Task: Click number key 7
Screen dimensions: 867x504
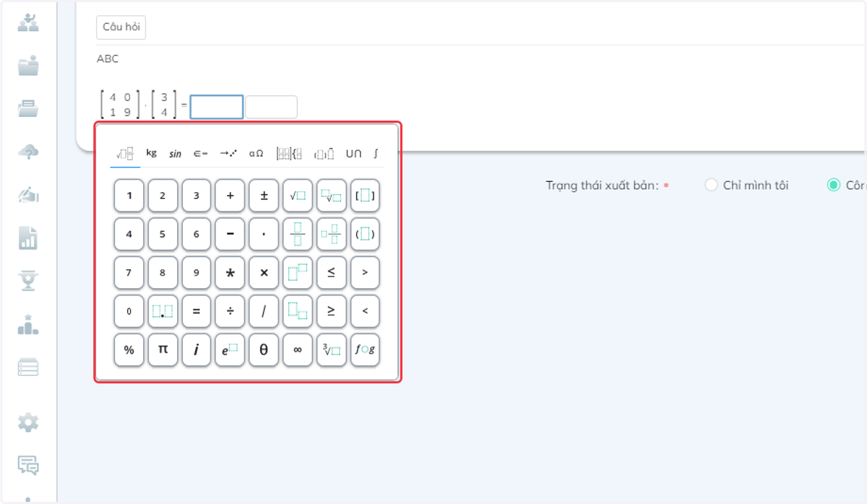Action: click(129, 272)
